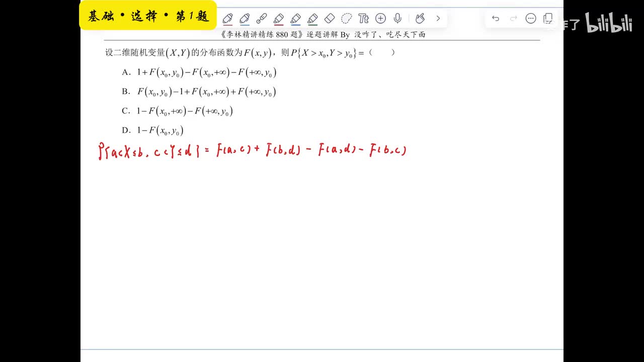Click the bilibili logo
This screenshot has height=362, width=644.
click(609, 22)
